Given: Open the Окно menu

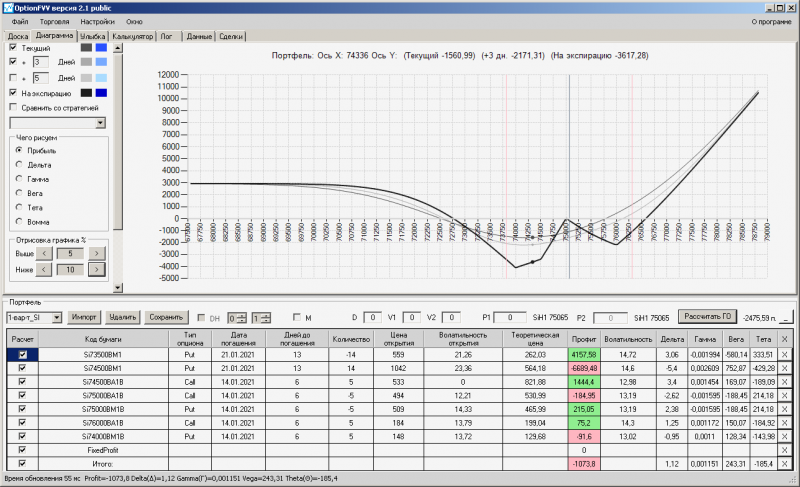Looking at the screenshot, I should [134, 22].
